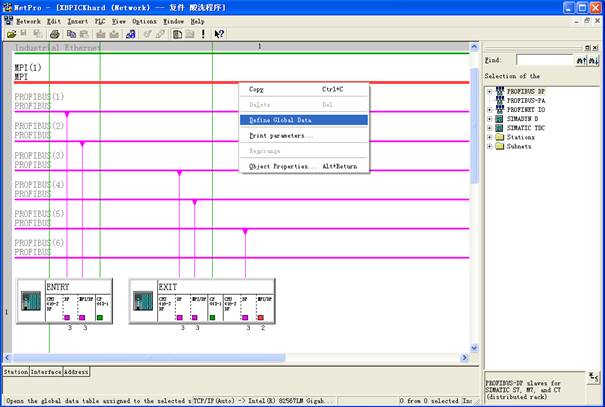
Task: Select the ENTRY station rack icon
Action: (x=29, y=303)
